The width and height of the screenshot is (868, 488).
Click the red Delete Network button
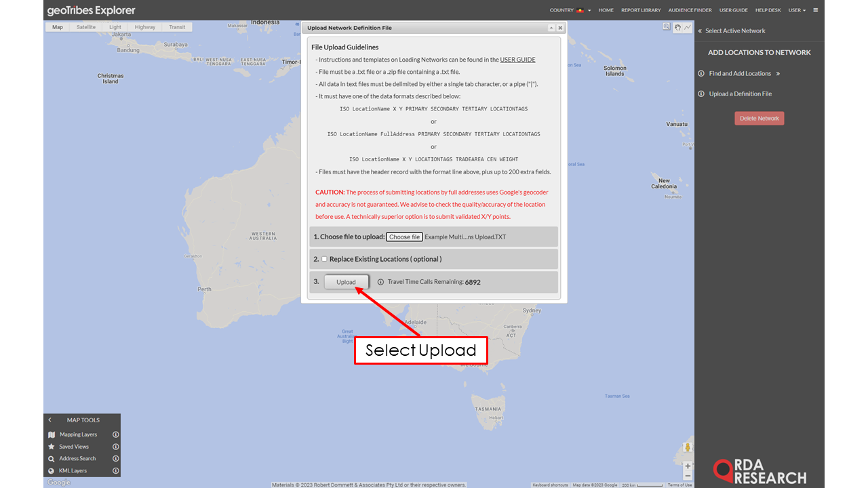click(759, 118)
